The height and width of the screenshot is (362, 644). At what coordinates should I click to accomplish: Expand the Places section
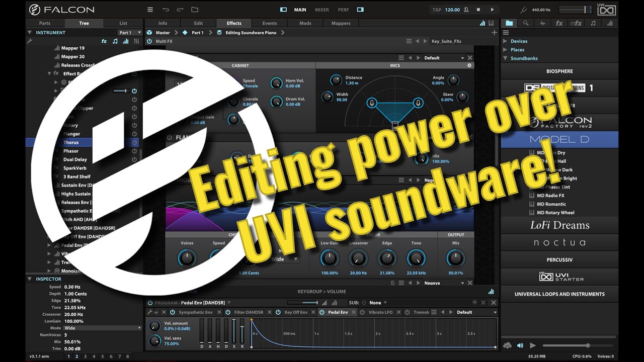[506, 50]
